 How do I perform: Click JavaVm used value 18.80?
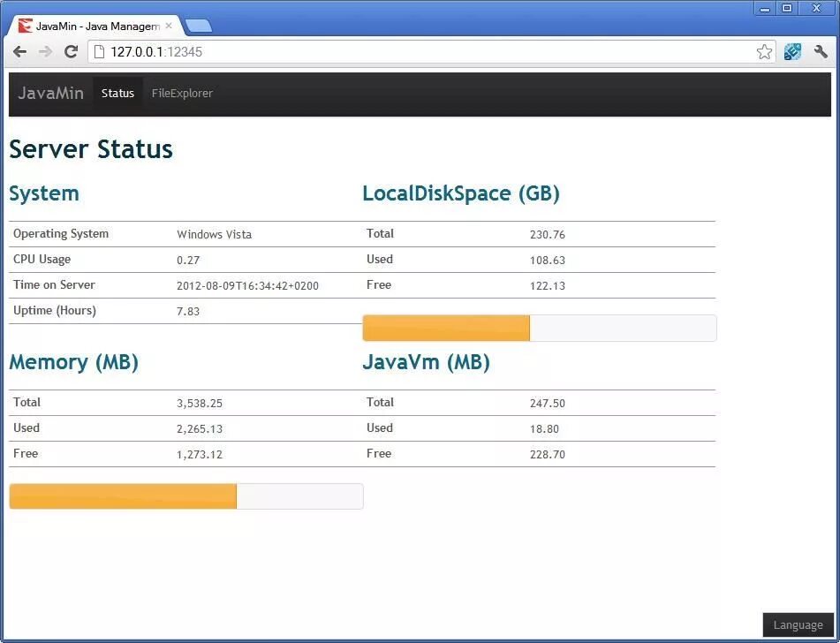544,429
